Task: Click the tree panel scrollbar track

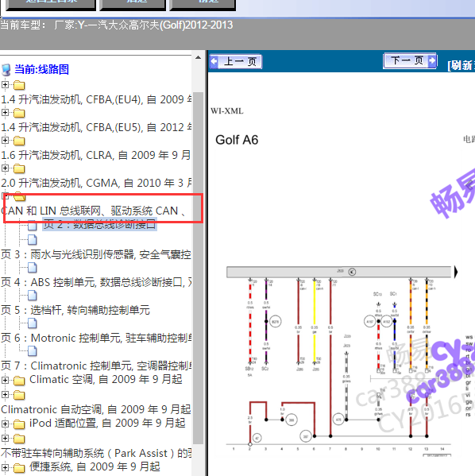Action: (198, 267)
